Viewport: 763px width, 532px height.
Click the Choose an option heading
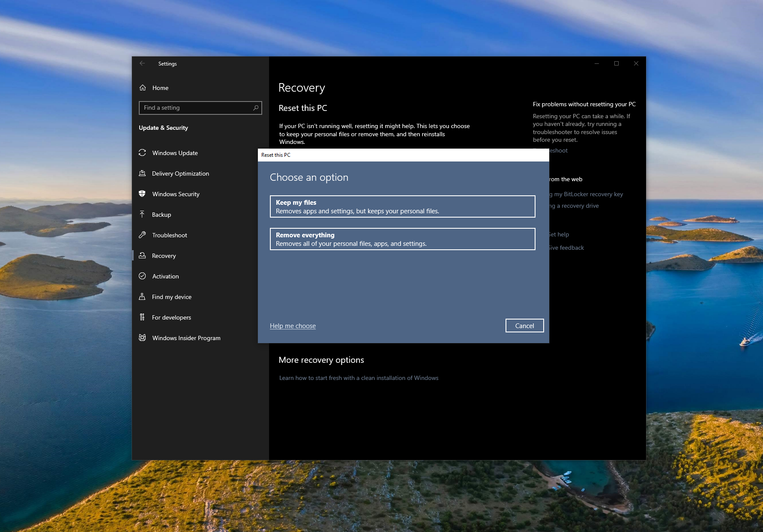click(309, 177)
